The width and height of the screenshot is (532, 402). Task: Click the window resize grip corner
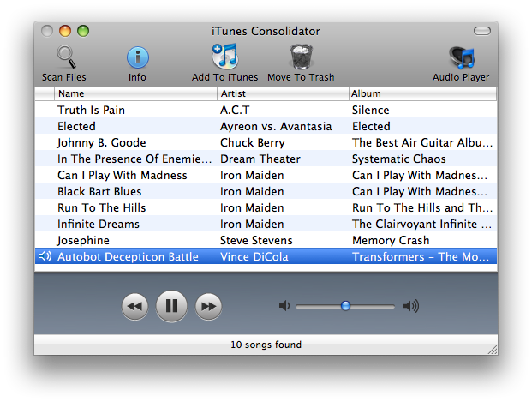tap(493, 350)
